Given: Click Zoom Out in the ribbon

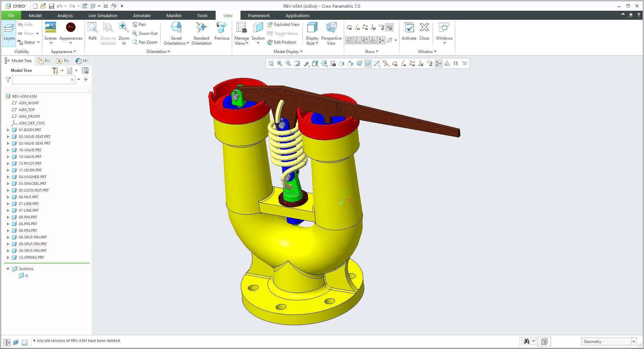Looking at the screenshot, I should pos(145,33).
